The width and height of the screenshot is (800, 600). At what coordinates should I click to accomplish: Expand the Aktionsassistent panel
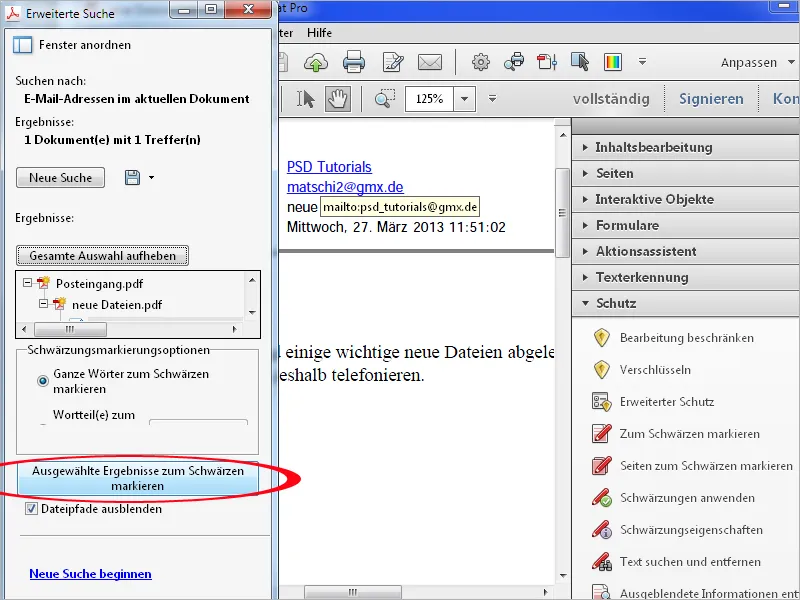click(x=686, y=252)
